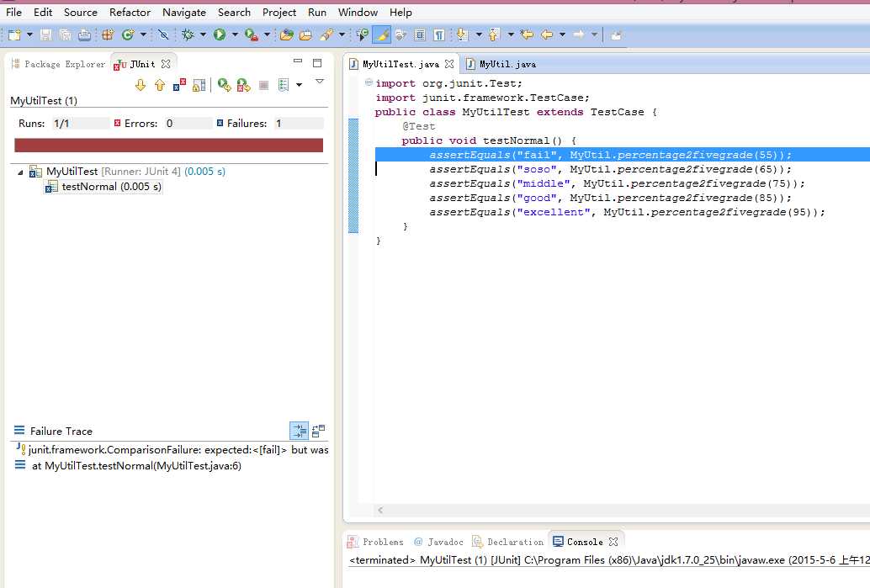Screen dimensions: 870x588
Task: Toggle Show Whitespace Characters pilcrow icon
Action: point(439,35)
